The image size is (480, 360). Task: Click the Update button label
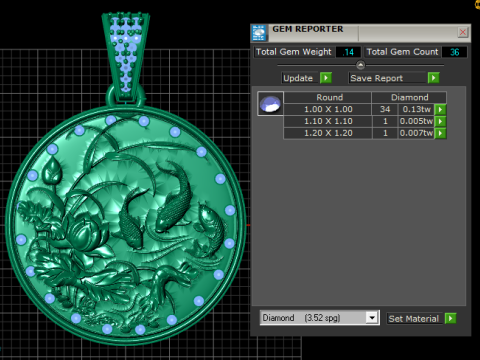298,78
